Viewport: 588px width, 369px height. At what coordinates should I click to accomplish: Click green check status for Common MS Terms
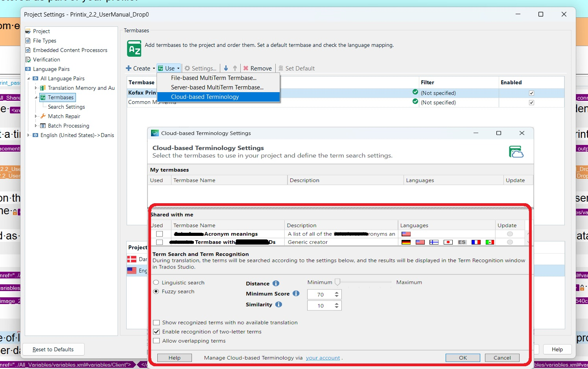click(415, 101)
